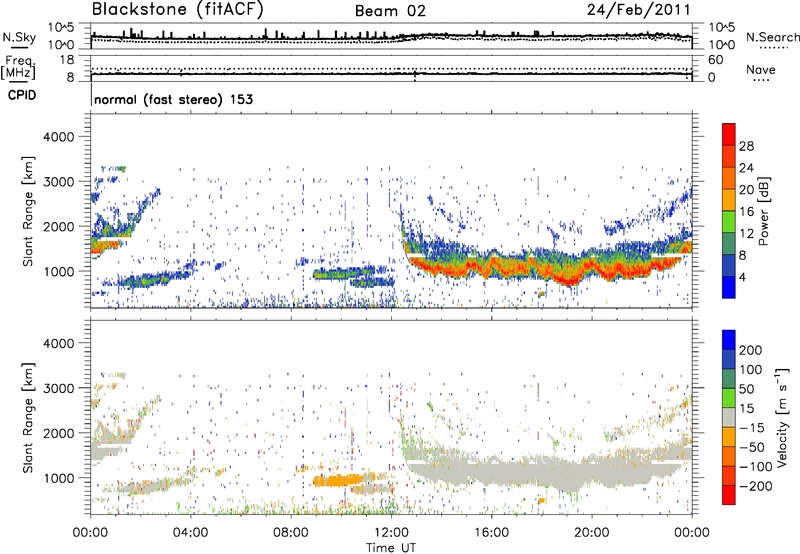The height and width of the screenshot is (554, 800).
Task: Click the blue bottom of power colorbar
Action: click(729, 287)
